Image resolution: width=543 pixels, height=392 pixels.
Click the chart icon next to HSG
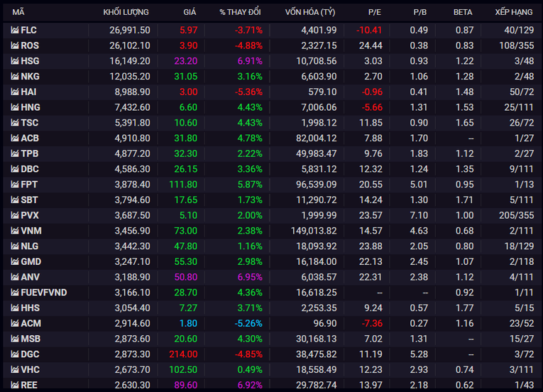15,61
